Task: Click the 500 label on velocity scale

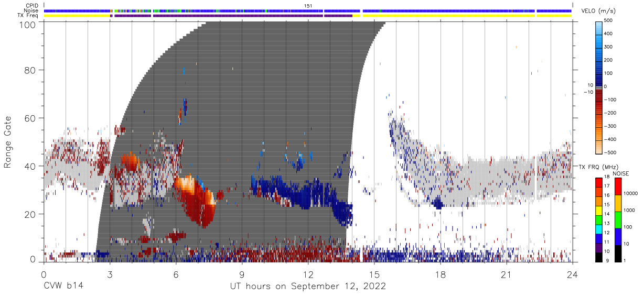Action: click(609, 21)
